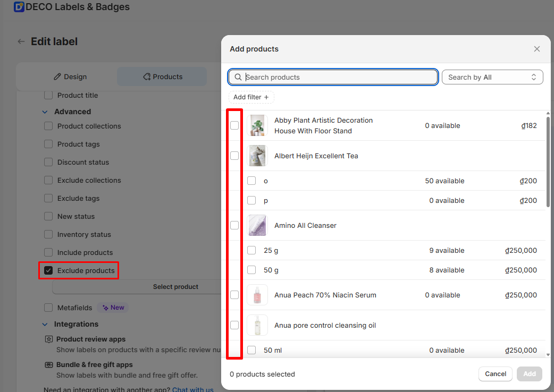Switch to the Design tab
The height and width of the screenshot is (392, 554).
pyautogui.click(x=70, y=77)
